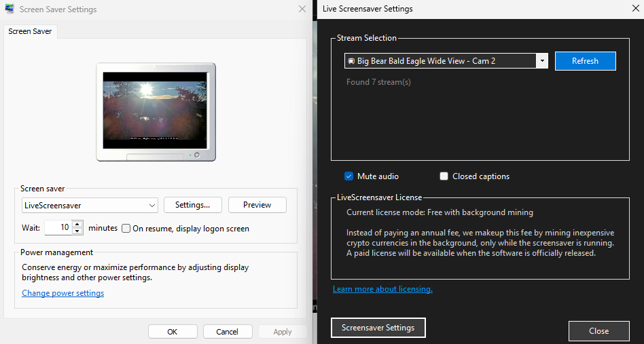
Task: Click the Screensaver Settings button
Action: (378, 328)
